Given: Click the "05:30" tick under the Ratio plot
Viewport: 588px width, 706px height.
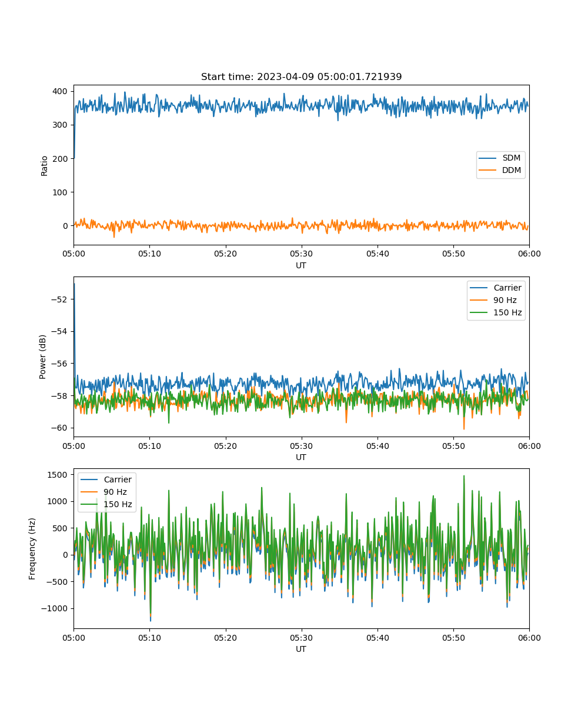Looking at the screenshot, I should point(302,254).
